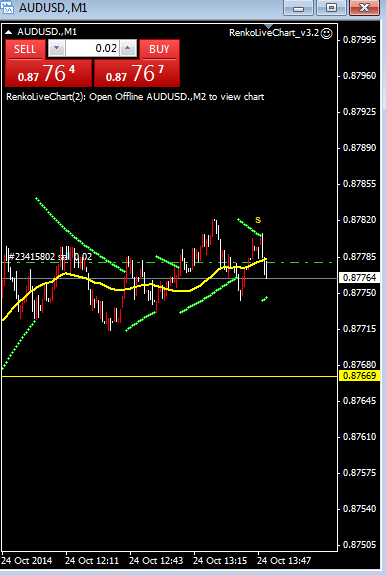
Task: Select the yellow horizontal line at 0.87669
Action: (x=169, y=376)
